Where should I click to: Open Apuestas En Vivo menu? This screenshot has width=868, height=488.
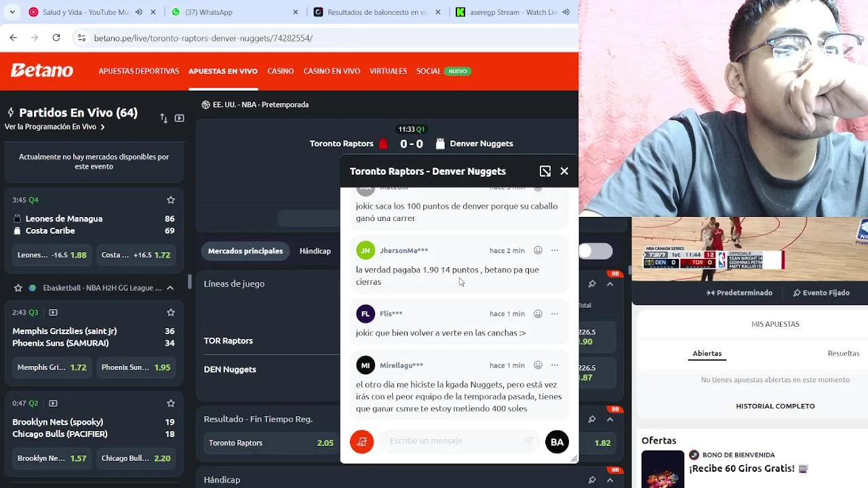[x=223, y=71]
